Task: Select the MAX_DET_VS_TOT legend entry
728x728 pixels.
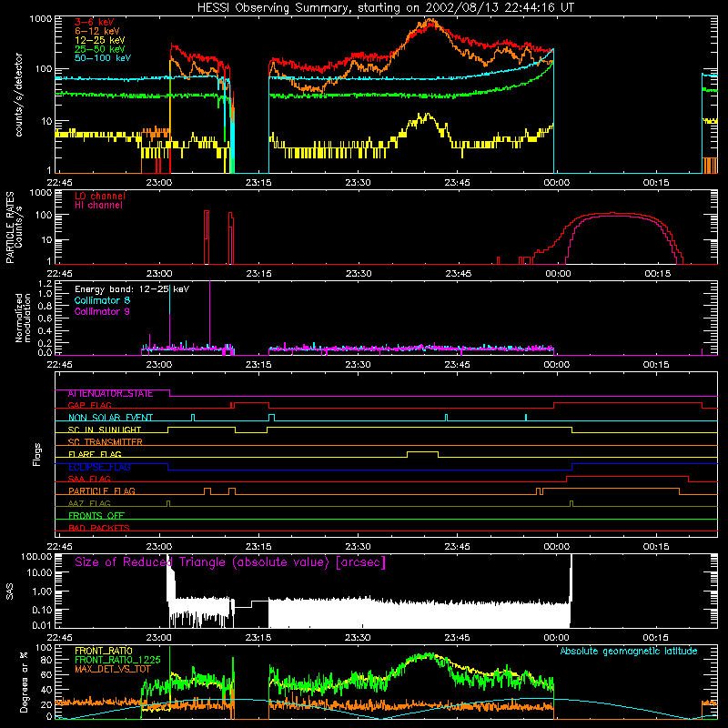Action: coord(113,669)
